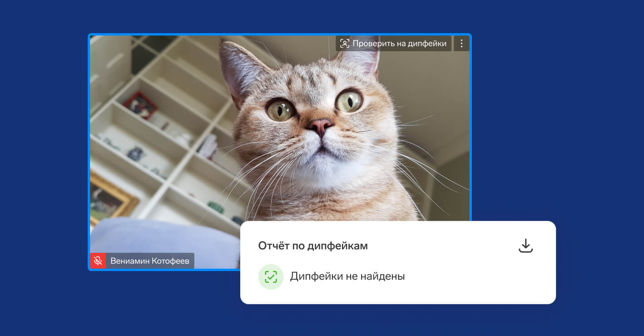
Task: Click the "Отчёт по дипфейкам" heading
Action: point(313,246)
